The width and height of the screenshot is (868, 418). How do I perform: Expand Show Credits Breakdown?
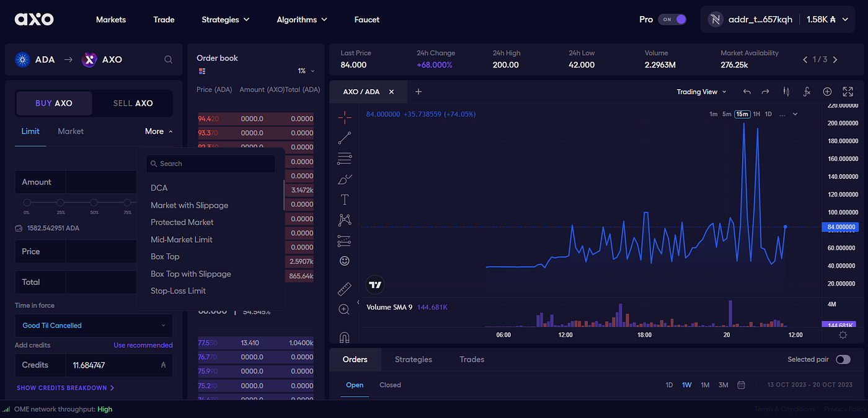[x=66, y=388]
